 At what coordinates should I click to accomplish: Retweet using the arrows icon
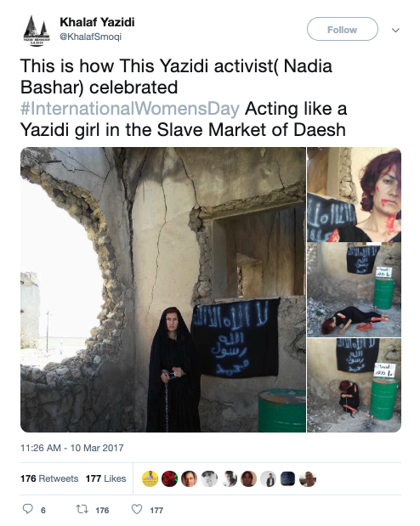coord(82,510)
